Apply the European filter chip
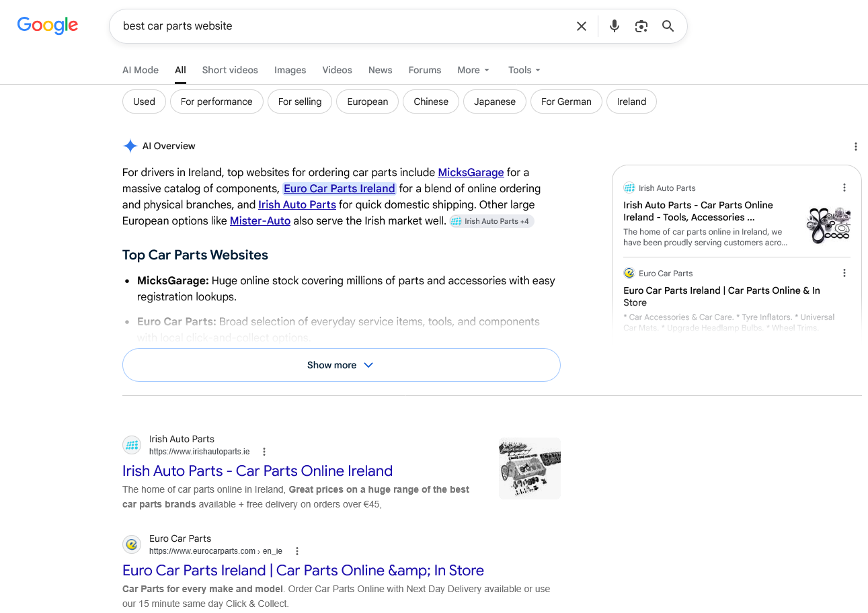The height and width of the screenshot is (613, 868). (368, 101)
